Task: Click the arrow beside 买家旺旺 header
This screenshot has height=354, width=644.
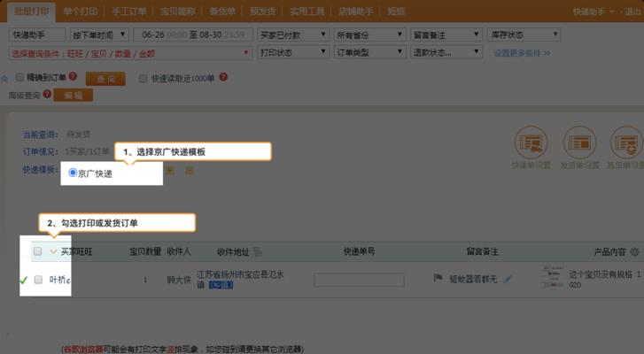Action: pyautogui.click(x=53, y=251)
